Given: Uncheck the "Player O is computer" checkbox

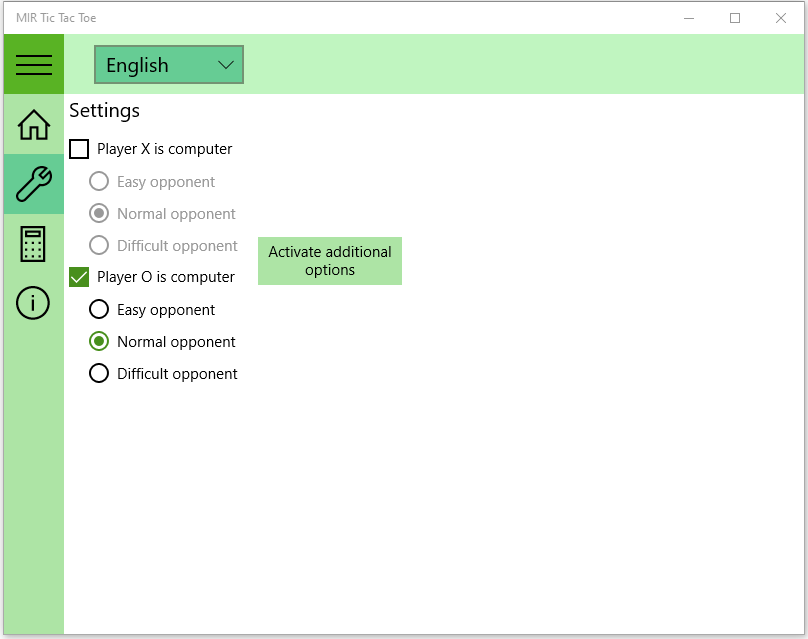Looking at the screenshot, I should coord(79,276).
